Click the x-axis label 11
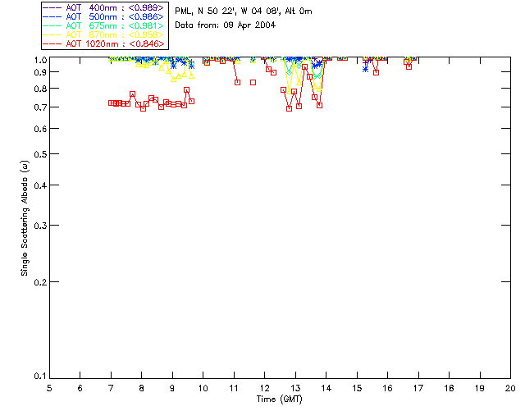The image size is (525, 420). [234, 388]
